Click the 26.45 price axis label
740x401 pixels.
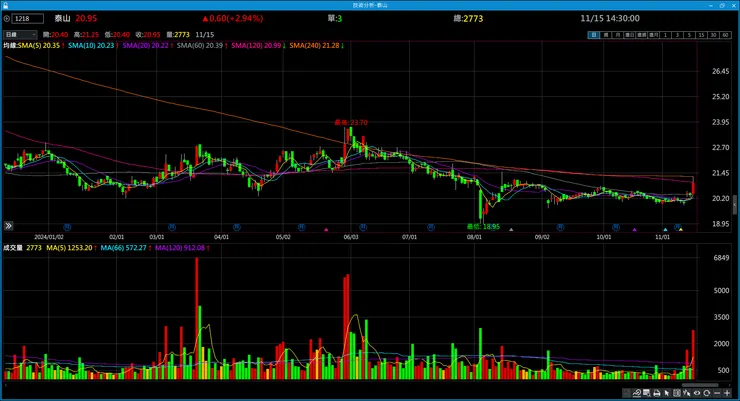720,71
